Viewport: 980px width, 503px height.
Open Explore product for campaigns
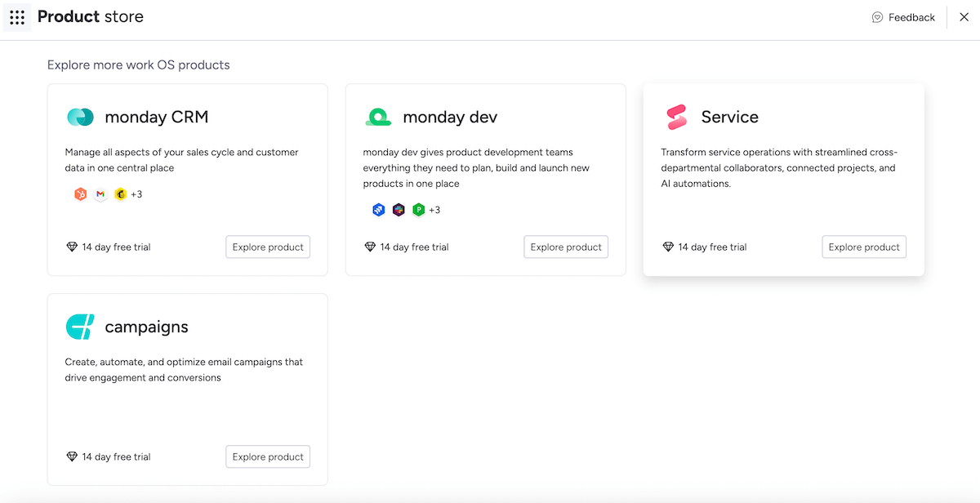pos(268,456)
